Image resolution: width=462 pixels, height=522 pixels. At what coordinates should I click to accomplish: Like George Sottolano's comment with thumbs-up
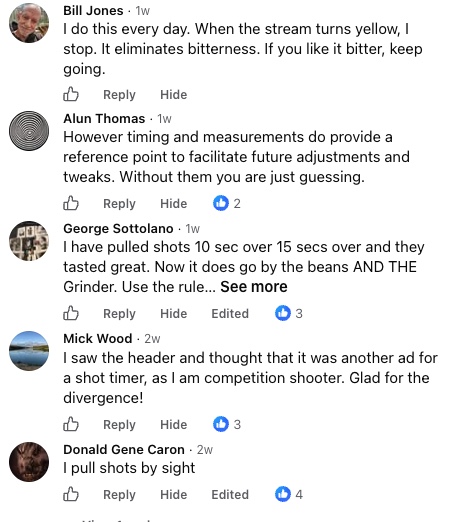71,313
